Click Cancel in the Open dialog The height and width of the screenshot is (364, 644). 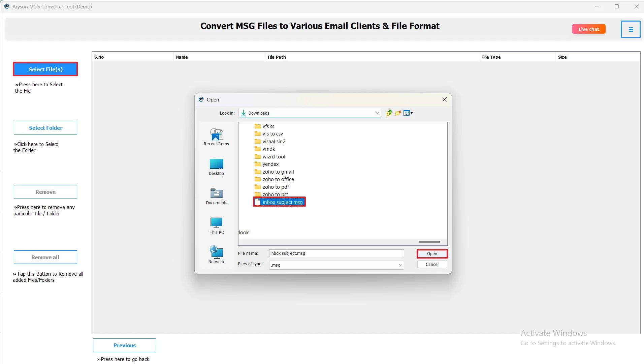[x=432, y=265]
